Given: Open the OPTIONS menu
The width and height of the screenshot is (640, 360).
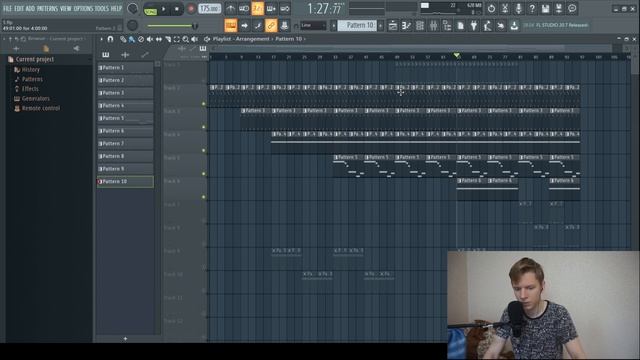Looking at the screenshot, I should pyautogui.click(x=83, y=8).
